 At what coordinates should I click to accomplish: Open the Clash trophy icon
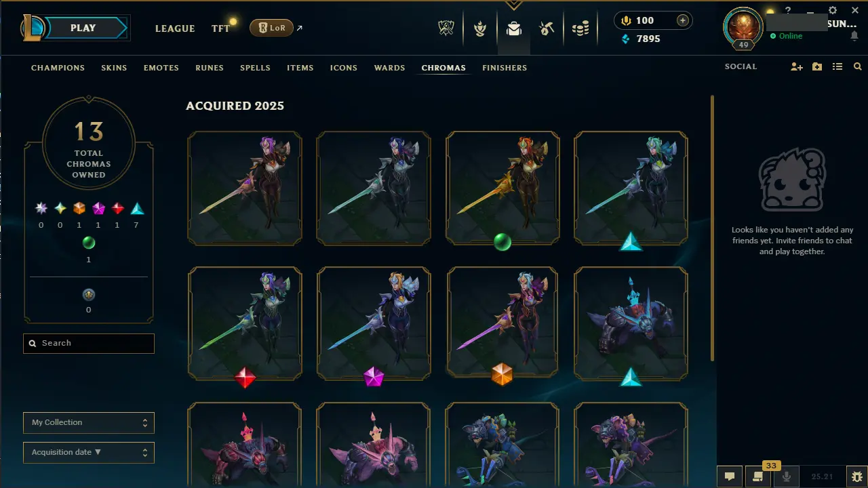point(446,28)
